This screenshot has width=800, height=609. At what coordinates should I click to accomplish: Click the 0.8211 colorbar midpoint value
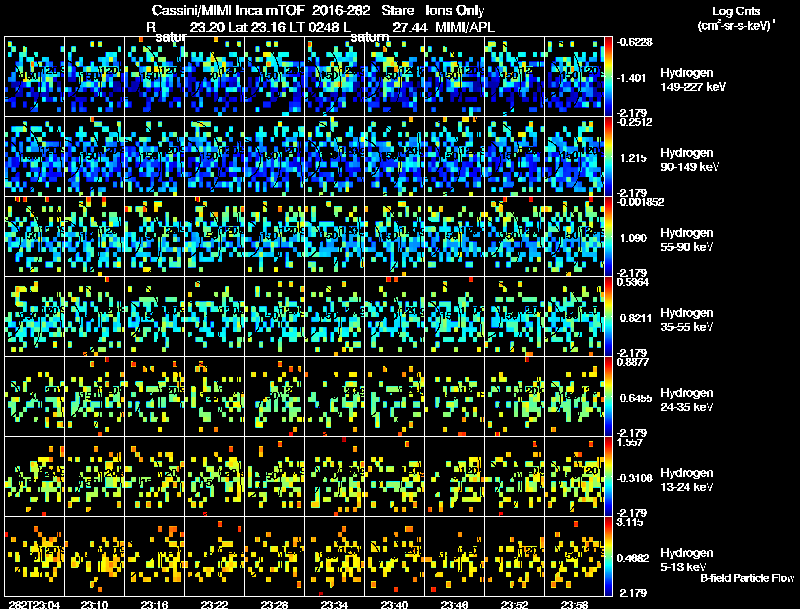tap(636, 318)
